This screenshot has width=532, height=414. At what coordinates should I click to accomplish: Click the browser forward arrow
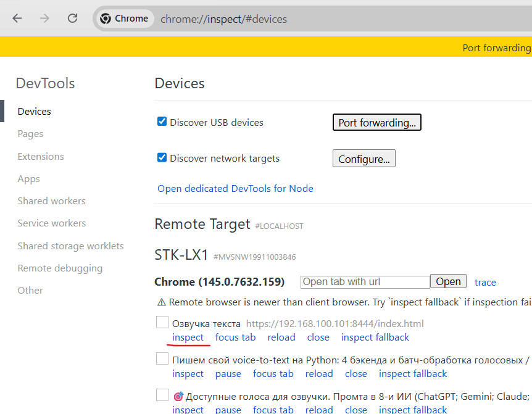(x=44, y=19)
